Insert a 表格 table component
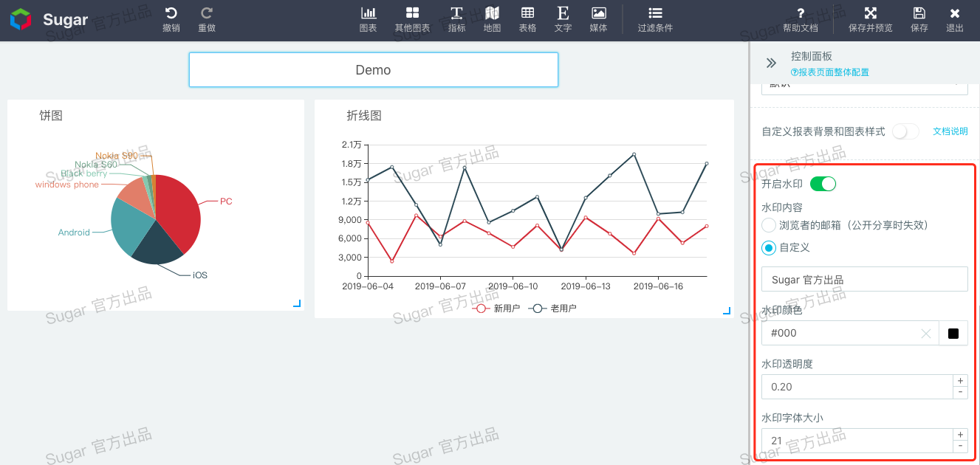 [x=527, y=13]
